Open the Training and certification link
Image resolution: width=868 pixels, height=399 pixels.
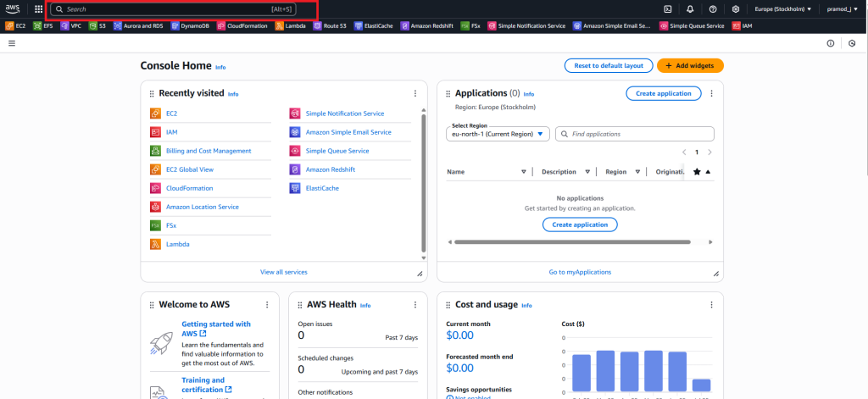tap(207, 385)
